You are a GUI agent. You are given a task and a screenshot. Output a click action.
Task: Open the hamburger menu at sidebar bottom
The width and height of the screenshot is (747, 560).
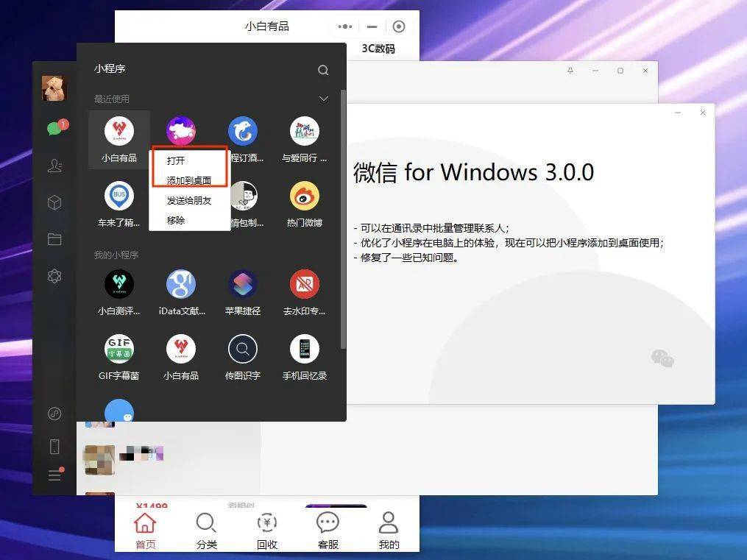54,475
